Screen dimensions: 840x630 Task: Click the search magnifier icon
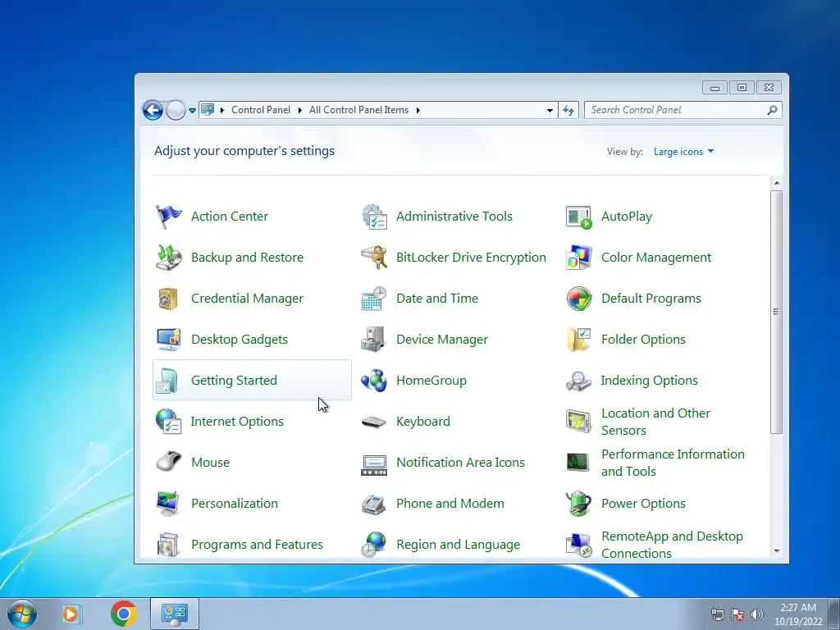[x=772, y=110]
